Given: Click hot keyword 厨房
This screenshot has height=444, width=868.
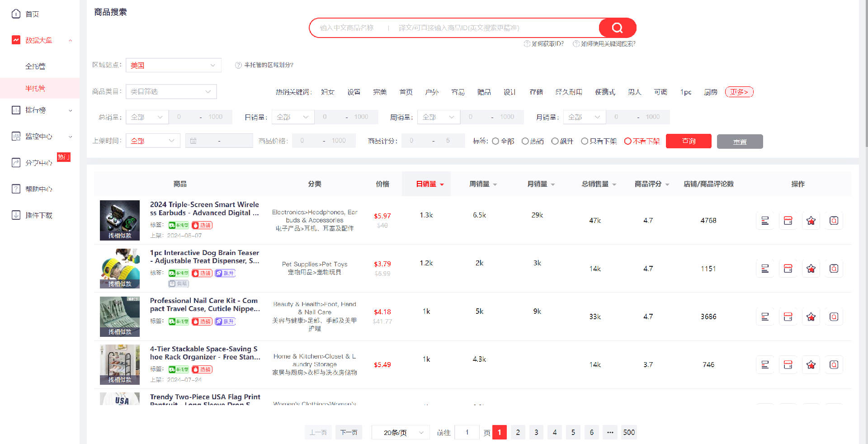Looking at the screenshot, I should pyautogui.click(x=711, y=92).
